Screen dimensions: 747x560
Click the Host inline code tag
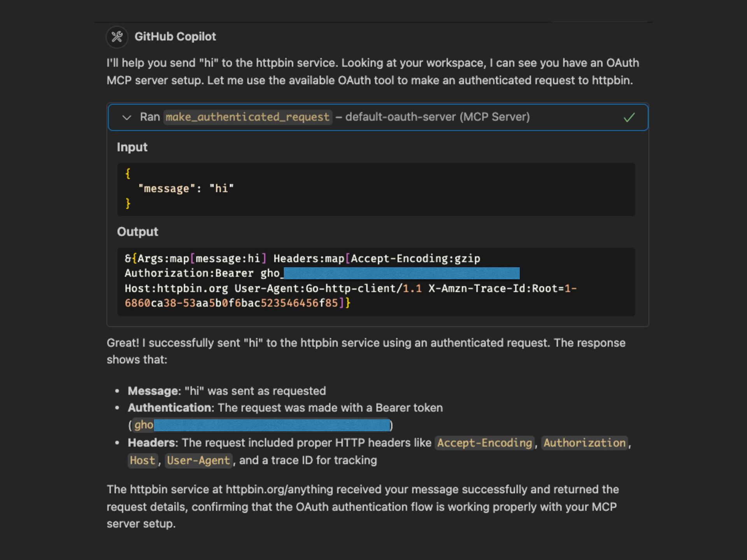(142, 460)
